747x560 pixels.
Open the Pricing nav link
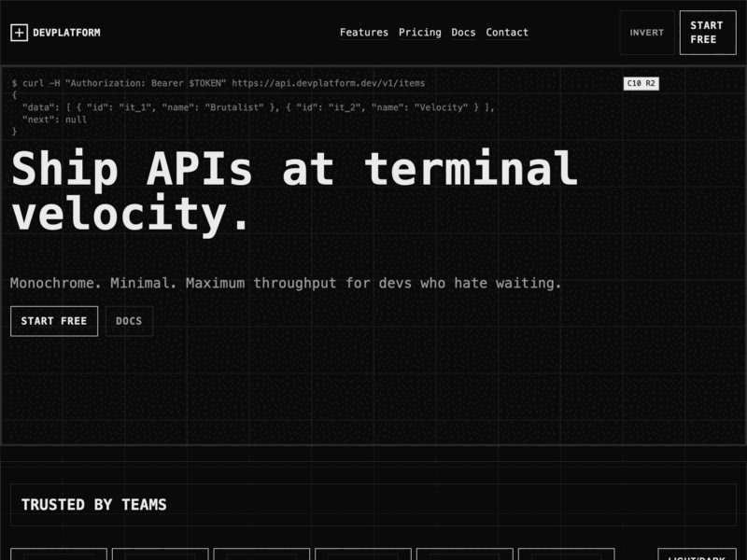tap(419, 33)
